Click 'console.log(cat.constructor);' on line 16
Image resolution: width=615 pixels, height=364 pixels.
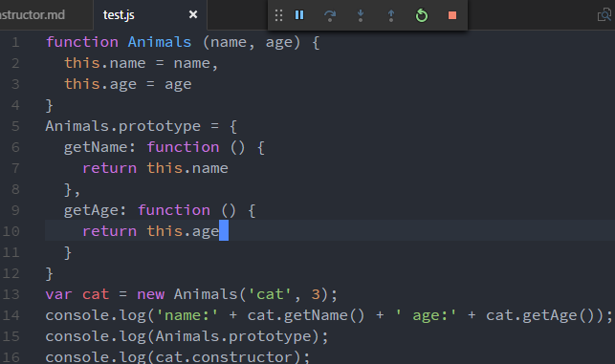coord(178,357)
